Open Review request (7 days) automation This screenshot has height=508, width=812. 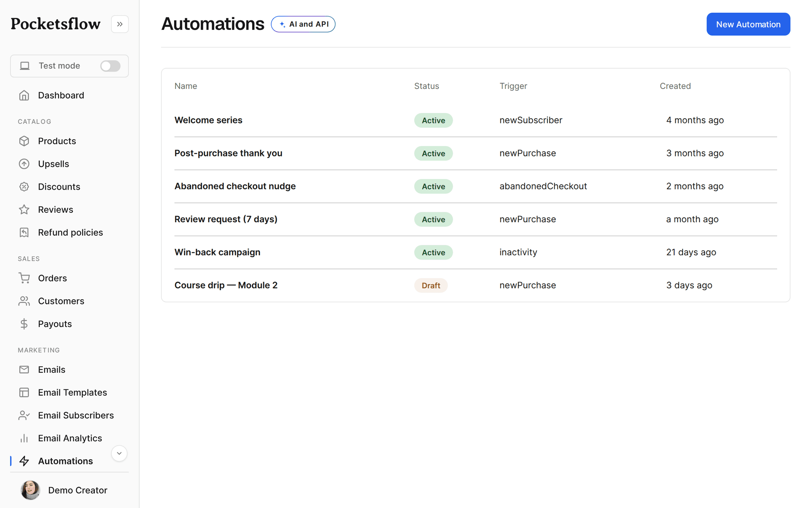[226, 219]
